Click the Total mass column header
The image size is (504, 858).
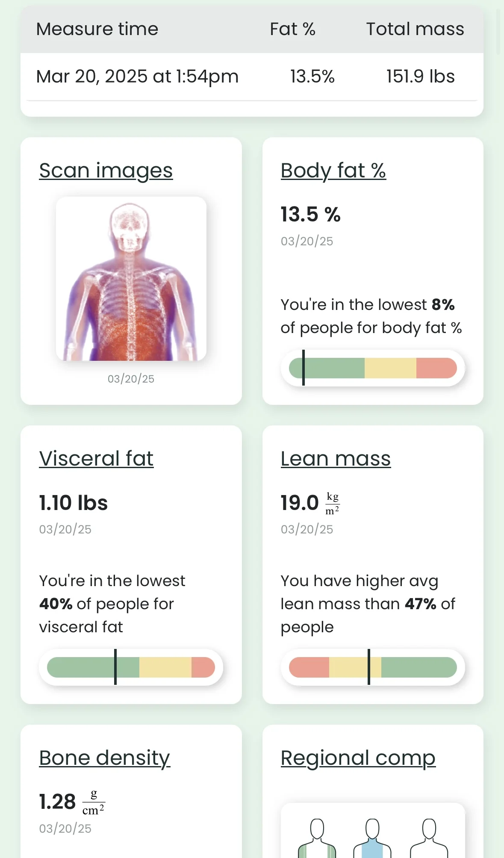(x=415, y=29)
